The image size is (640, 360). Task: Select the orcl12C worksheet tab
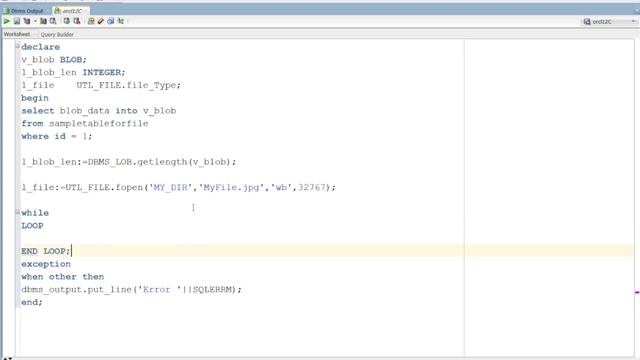(72, 11)
